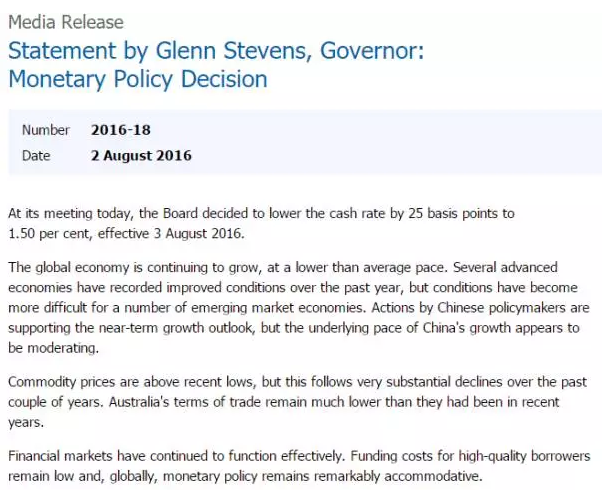Click the Number field label
602x500 pixels.
46,130
